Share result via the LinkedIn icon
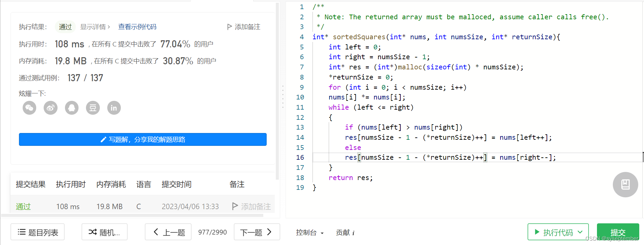The width and height of the screenshot is (644, 245). [x=114, y=108]
